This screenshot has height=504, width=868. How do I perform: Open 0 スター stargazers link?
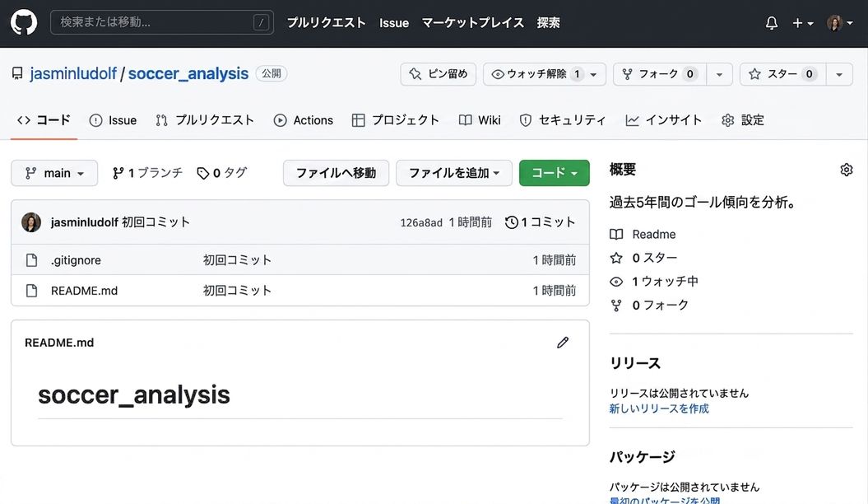[655, 258]
